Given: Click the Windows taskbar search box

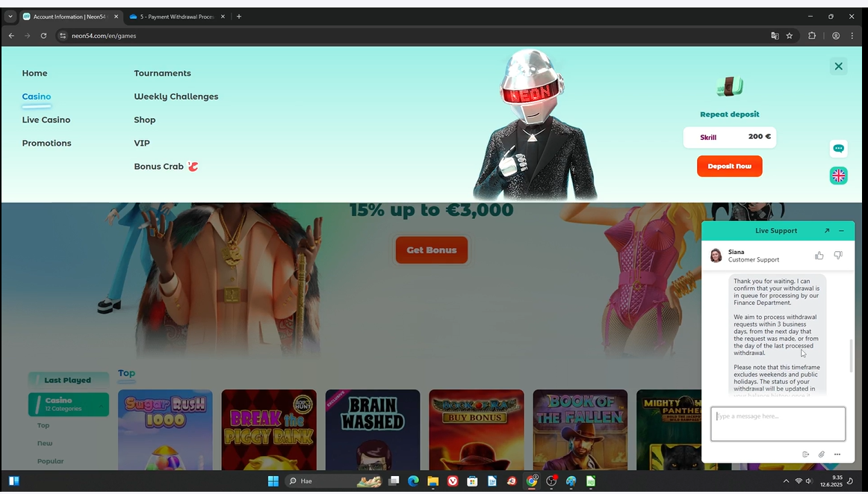Looking at the screenshot, I should [x=333, y=481].
